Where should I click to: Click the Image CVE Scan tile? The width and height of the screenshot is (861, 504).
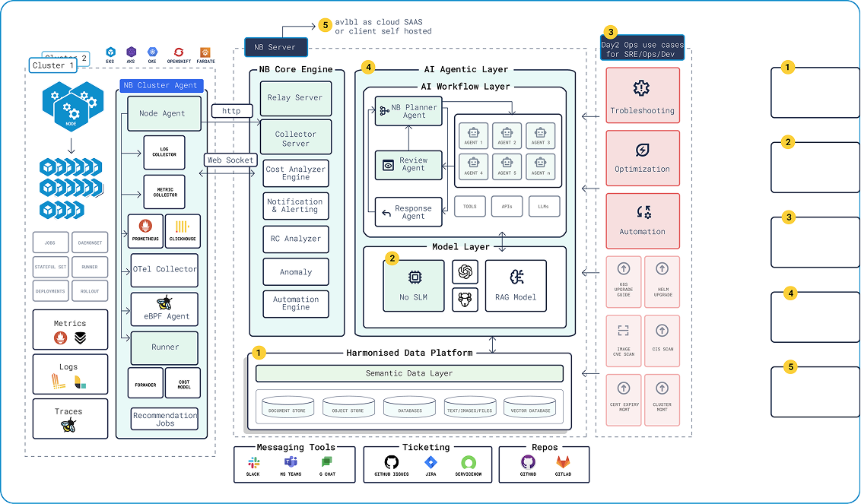tap(623, 341)
